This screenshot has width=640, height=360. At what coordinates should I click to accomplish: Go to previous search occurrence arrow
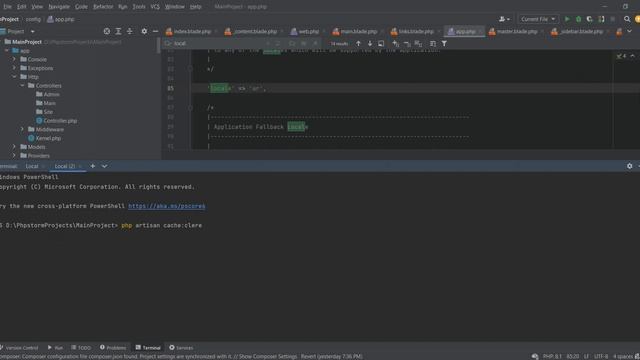(x=358, y=43)
